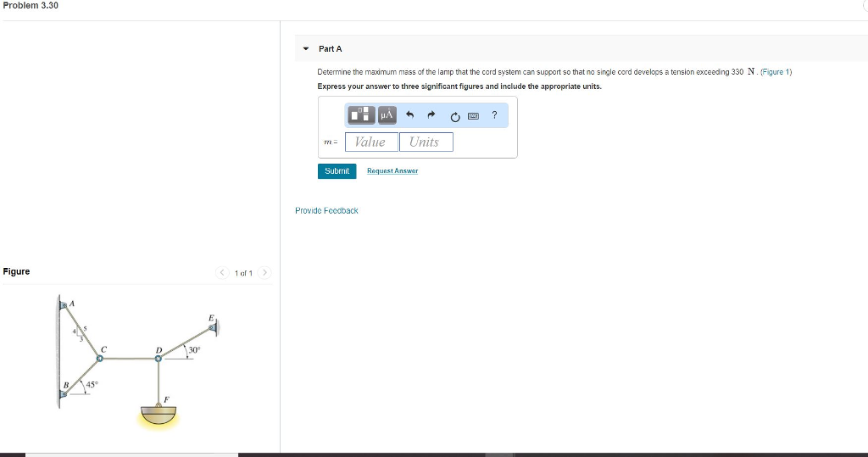Image resolution: width=868 pixels, height=457 pixels.
Task: Undo the last entry with undo arrow
Action: click(409, 115)
